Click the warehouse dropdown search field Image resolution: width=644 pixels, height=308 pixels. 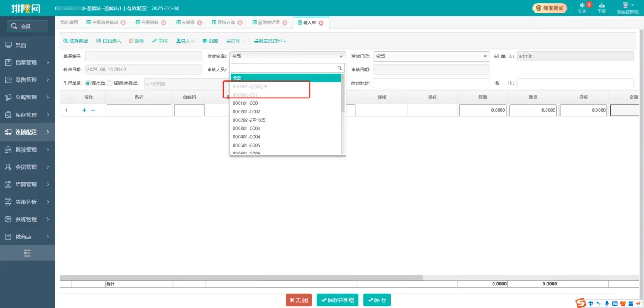click(284, 68)
